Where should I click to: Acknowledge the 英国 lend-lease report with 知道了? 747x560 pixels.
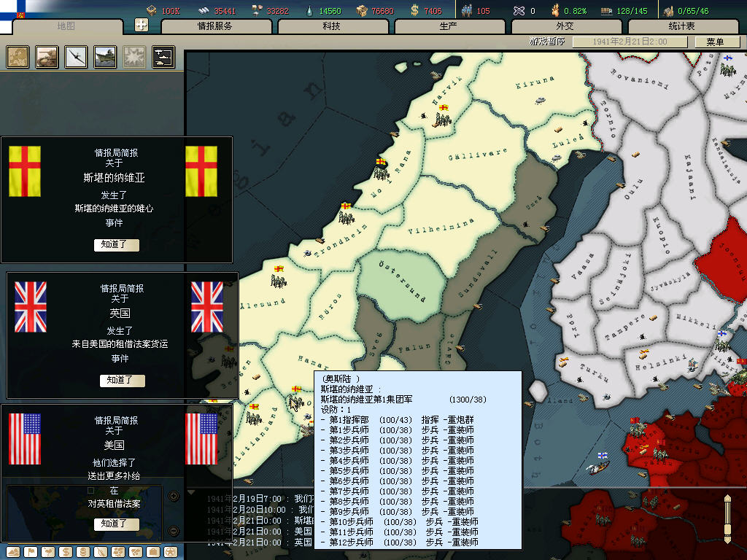pyautogui.click(x=123, y=381)
